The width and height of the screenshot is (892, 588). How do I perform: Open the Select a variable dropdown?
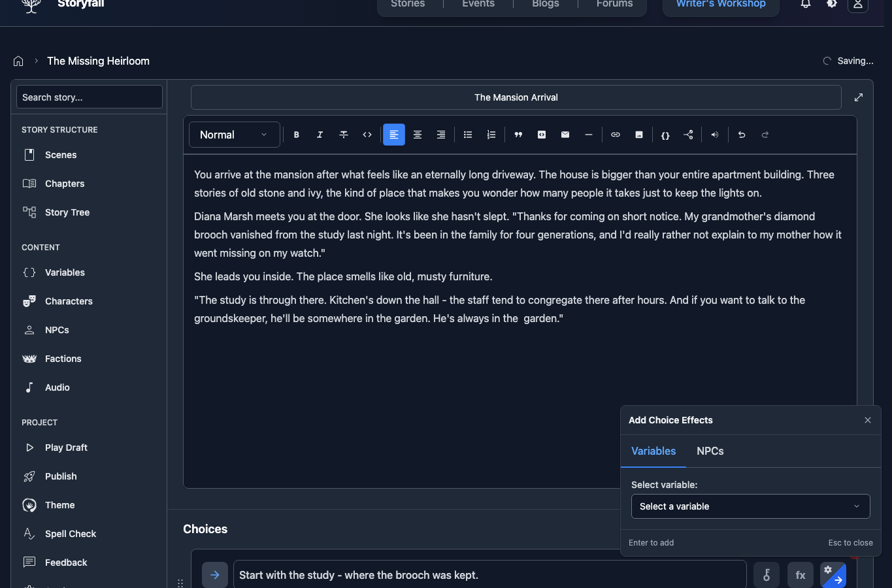(750, 506)
